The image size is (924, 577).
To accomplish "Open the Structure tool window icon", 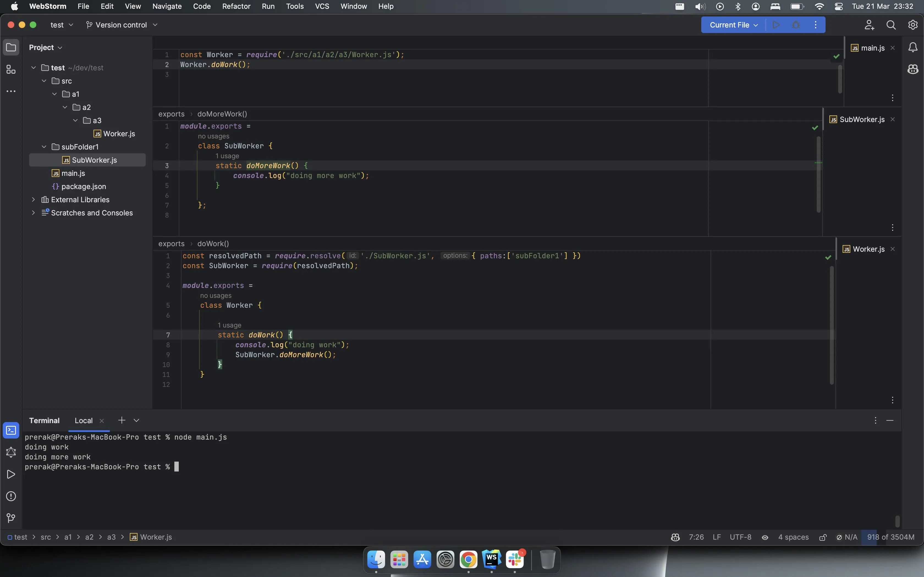I will [x=11, y=70].
